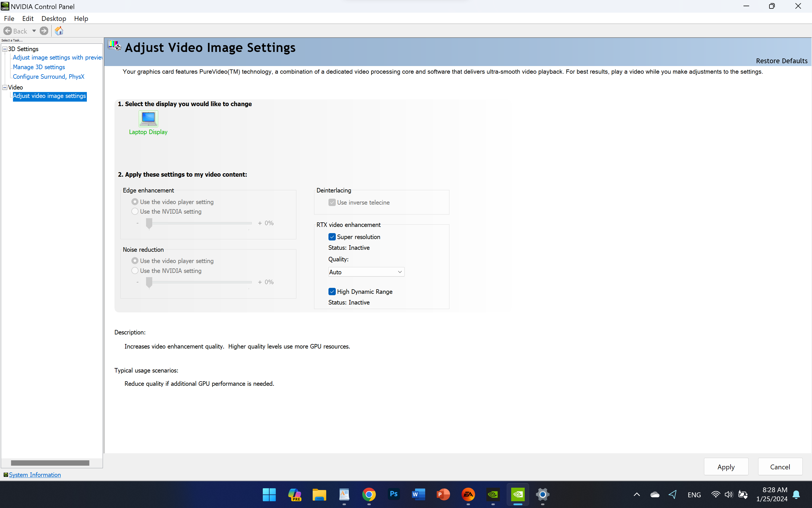812x508 pixels.
Task: Click ENG language indicator
Action: click(x=694, y=495)
